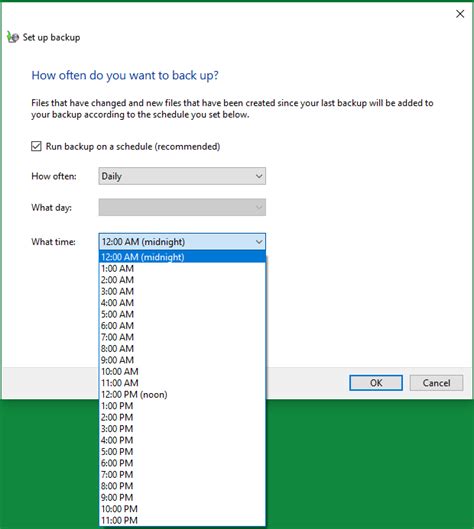The height and width of the screenshot is (529, 474).
Task: Choose 11:00 PM from the list
Action: (x=182, y=521)
